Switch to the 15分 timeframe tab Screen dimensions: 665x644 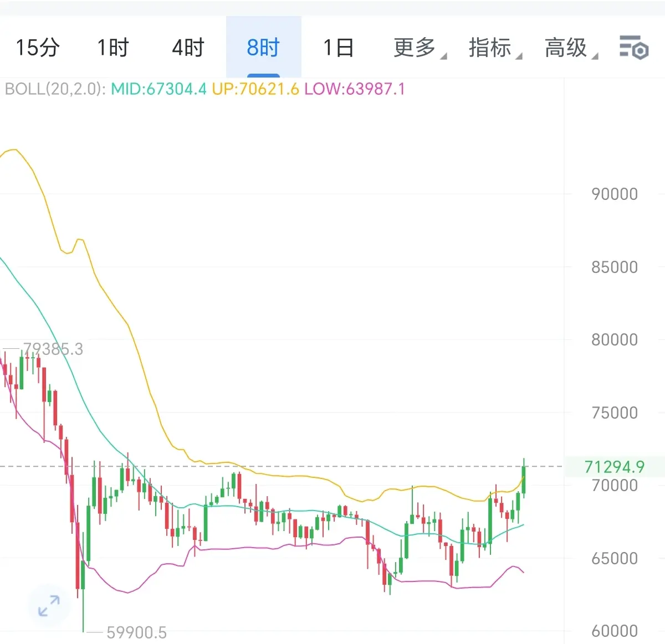pyautogui.click(x=37, y=47)
